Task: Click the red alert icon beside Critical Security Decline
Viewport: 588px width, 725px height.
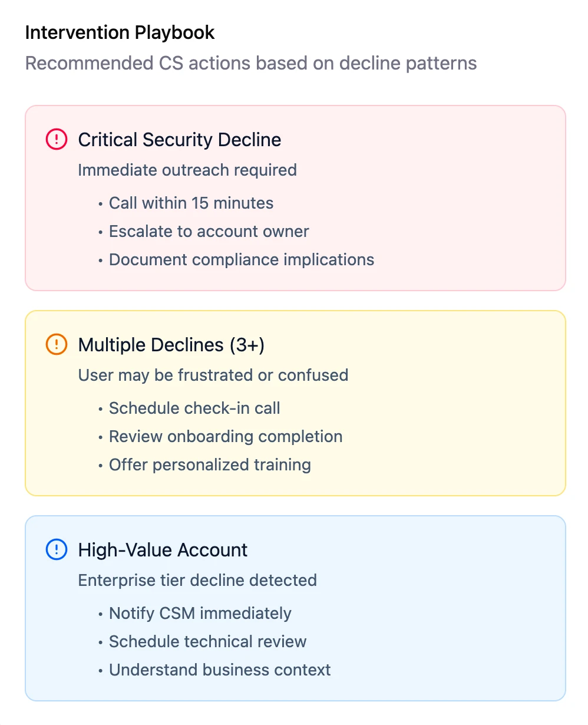Action: point(56,140)
